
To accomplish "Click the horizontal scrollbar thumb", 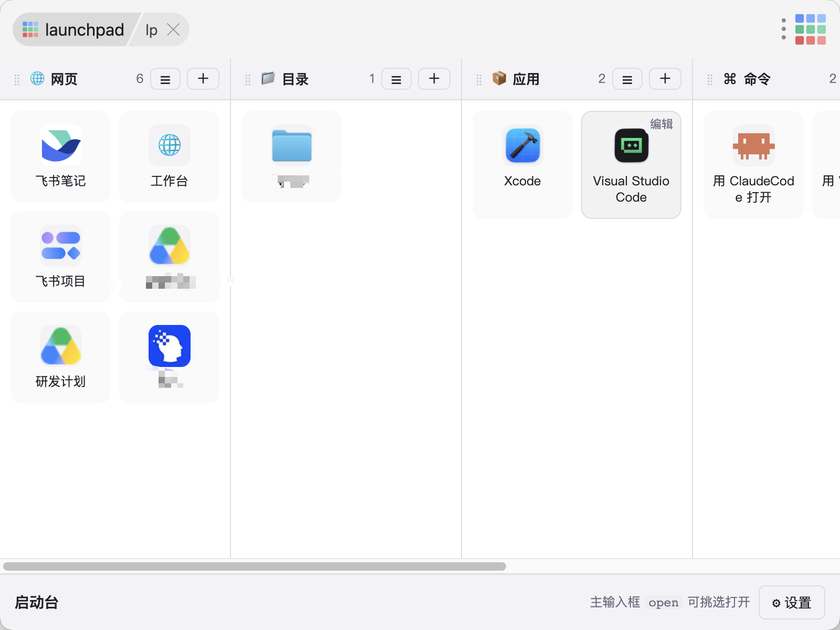I will pyautogui.click(x=255, y=566).
